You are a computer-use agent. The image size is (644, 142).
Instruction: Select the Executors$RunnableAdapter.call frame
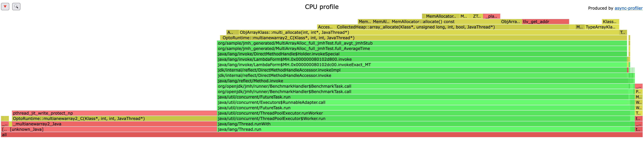[x=422, y=102]
